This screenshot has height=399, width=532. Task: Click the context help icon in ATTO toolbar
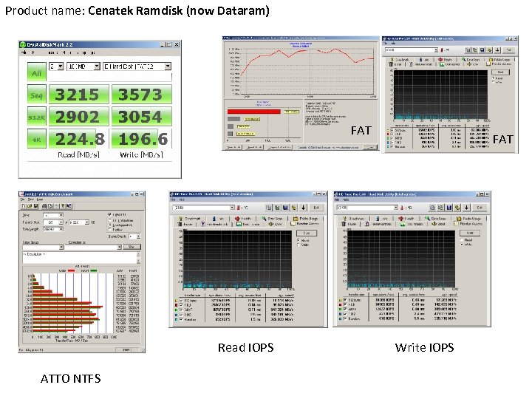point(69,206)
